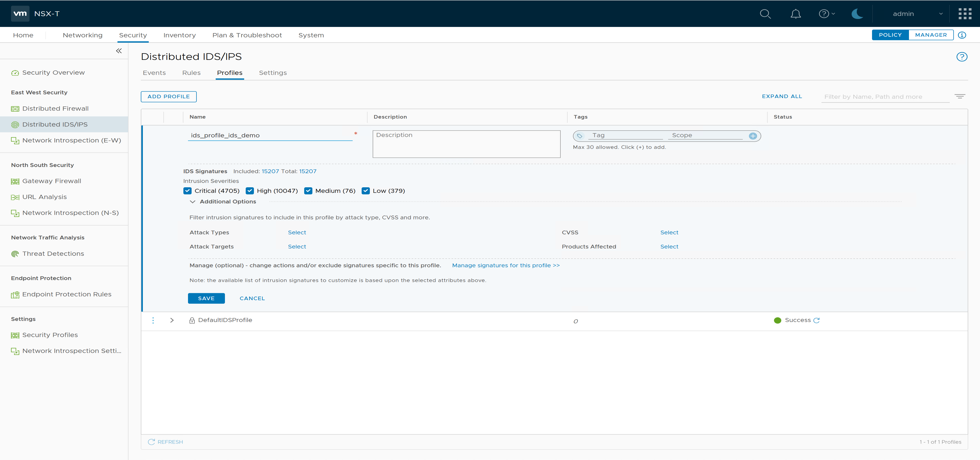Click the Included 15207 signatures count
Viewport: 980px width, 460px height.
(x=270, y=172)
